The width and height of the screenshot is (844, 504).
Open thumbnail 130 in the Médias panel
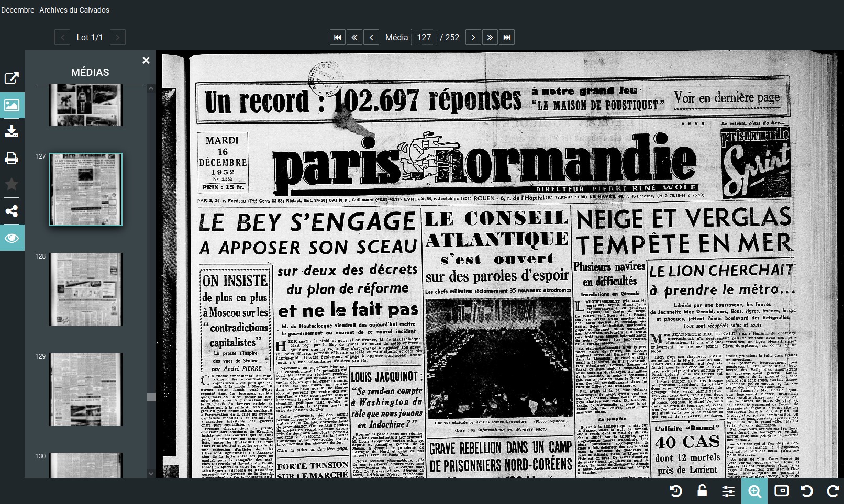click(x=86, y=465)
